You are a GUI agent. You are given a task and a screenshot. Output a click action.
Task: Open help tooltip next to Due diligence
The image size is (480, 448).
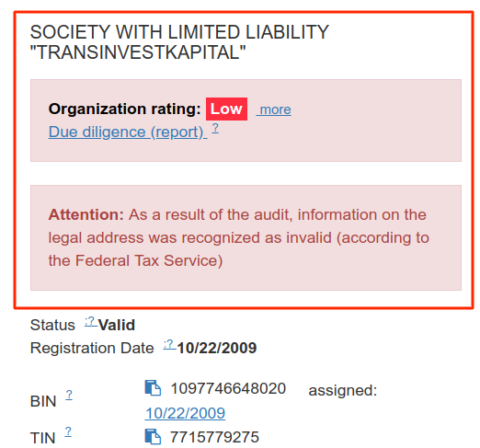(215, 128)
